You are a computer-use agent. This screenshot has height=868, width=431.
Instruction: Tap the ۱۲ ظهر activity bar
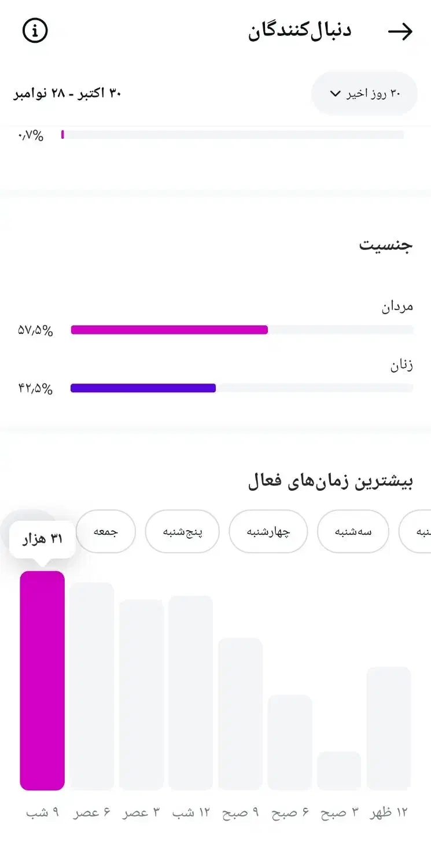point(388,729)
